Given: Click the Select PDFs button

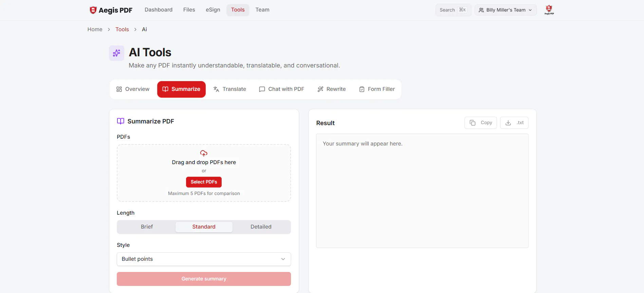Looking at the screenshot, I should point(204,182).
